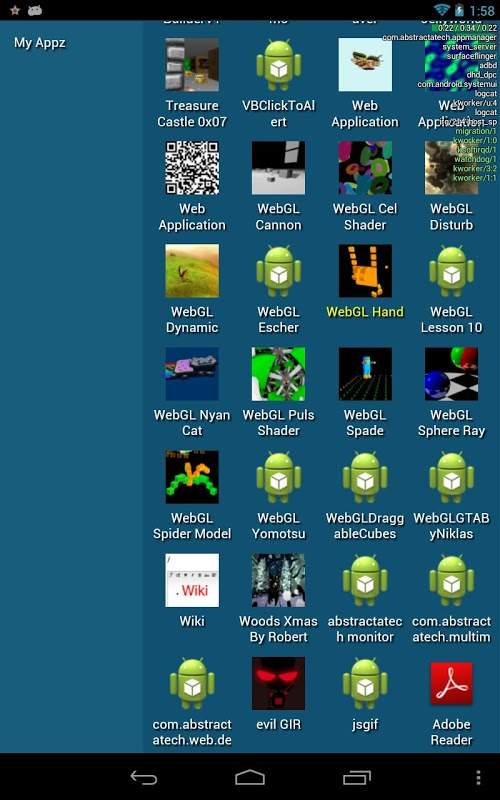Launch WebGL Sphere Ray app
Image resolution: width=500 pixels, height=800 pixels.
[x=452, y=374]
